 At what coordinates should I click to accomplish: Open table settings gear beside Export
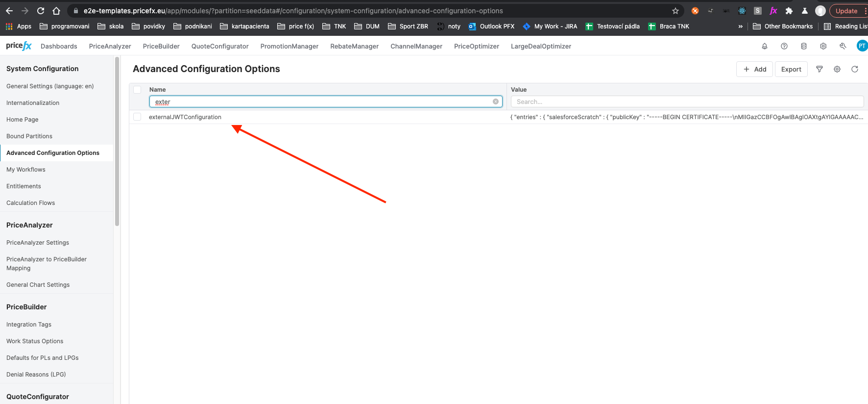[x=837, y=69]
